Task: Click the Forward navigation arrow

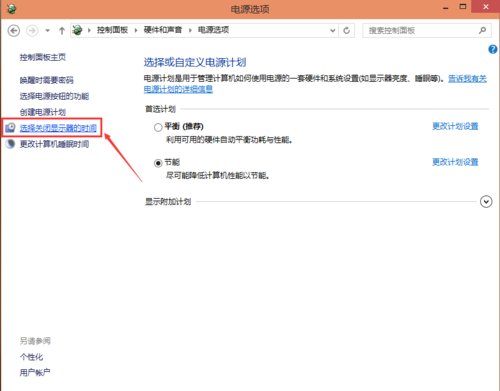Action: pos(32,31)
